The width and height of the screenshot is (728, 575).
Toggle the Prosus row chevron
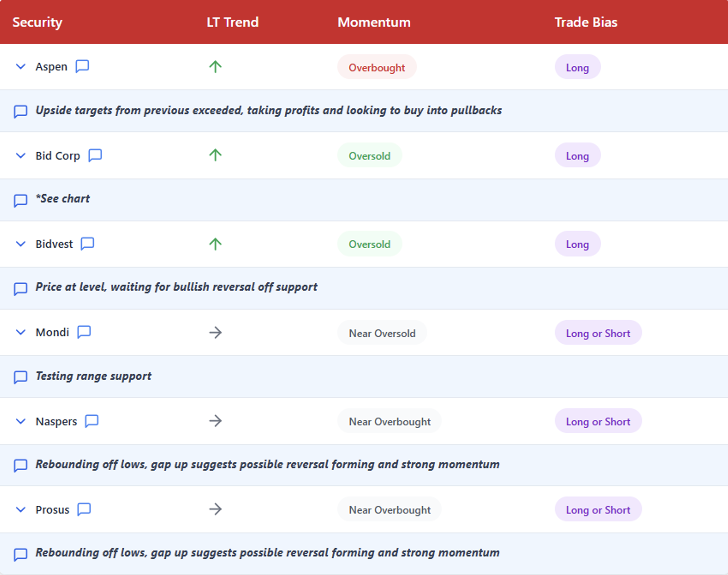click(x=21, y=510)
